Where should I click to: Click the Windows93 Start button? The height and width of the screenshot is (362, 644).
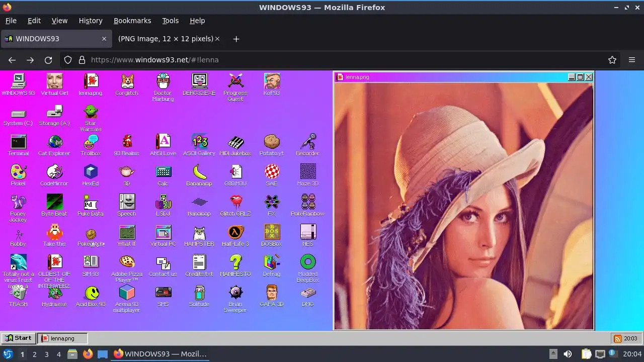point(19,338)
